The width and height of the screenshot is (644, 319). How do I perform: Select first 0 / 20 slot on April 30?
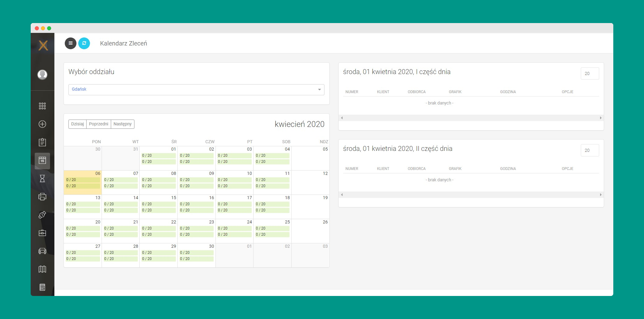click(196, 253)
